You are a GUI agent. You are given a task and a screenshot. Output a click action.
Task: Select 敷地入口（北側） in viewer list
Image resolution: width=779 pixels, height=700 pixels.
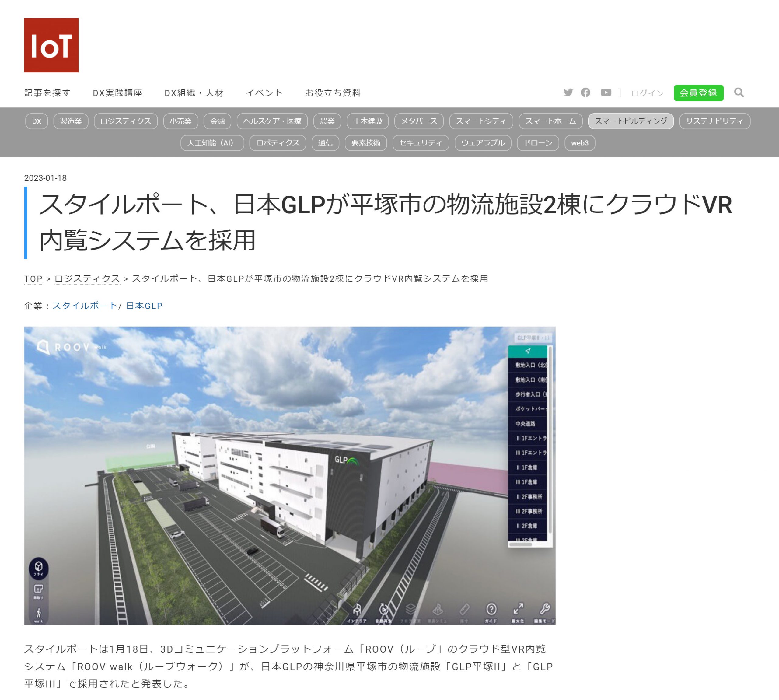click(528, 365)
